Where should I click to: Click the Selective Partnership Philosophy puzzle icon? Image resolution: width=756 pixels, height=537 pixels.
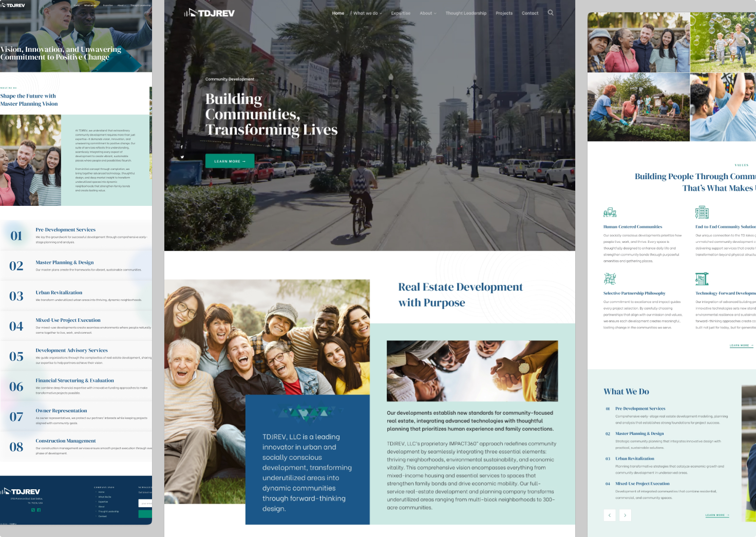click(x=610, y=279)
